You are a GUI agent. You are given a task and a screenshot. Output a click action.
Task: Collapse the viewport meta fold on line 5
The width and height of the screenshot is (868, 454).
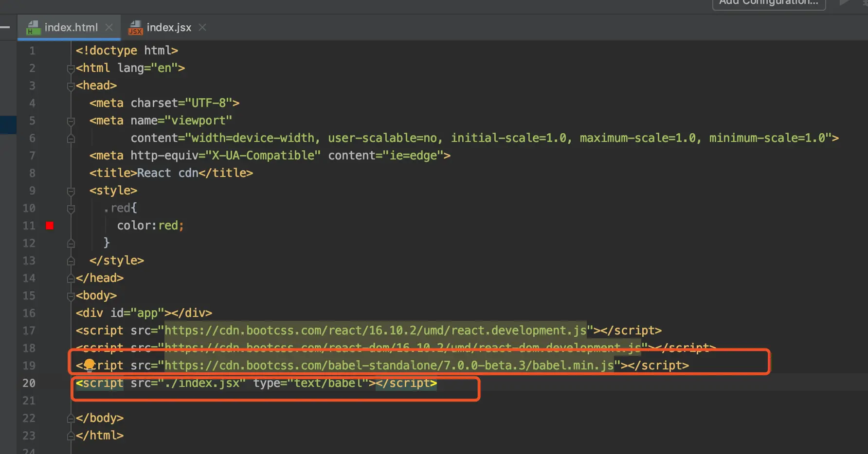point(71,121)
